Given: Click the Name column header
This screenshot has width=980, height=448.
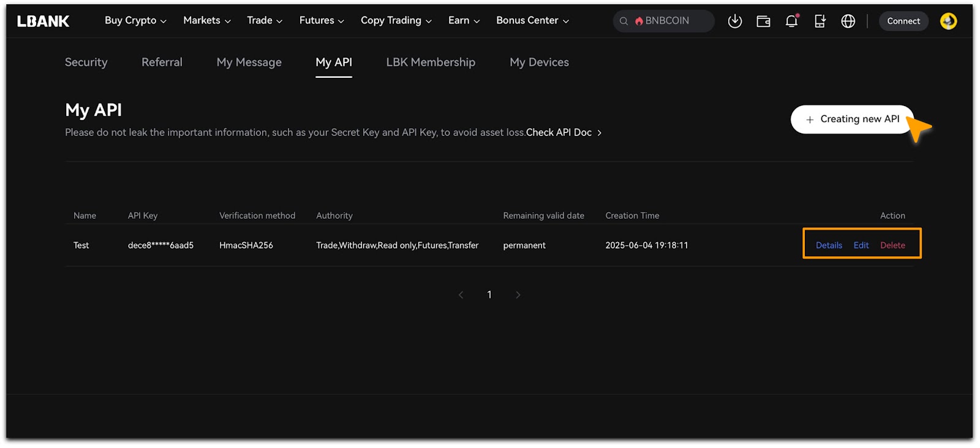Looking at the screenshot, I should coord(85,216).
